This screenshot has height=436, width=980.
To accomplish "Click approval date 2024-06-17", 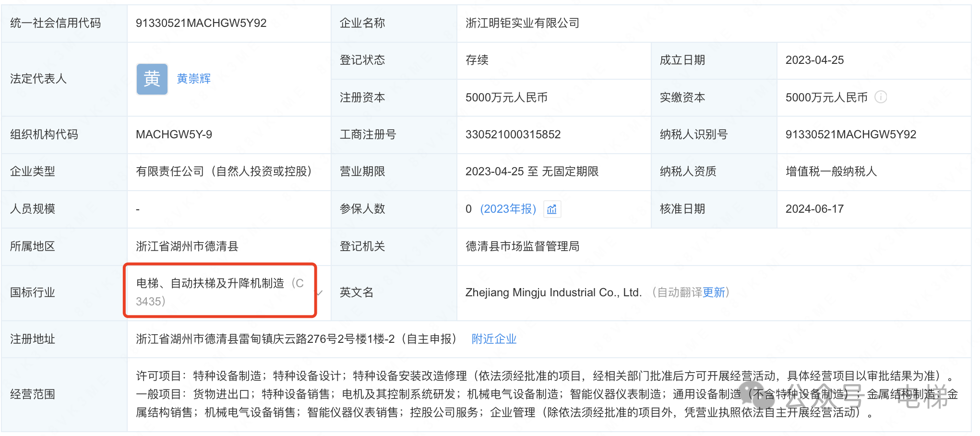I will (814, 209).
